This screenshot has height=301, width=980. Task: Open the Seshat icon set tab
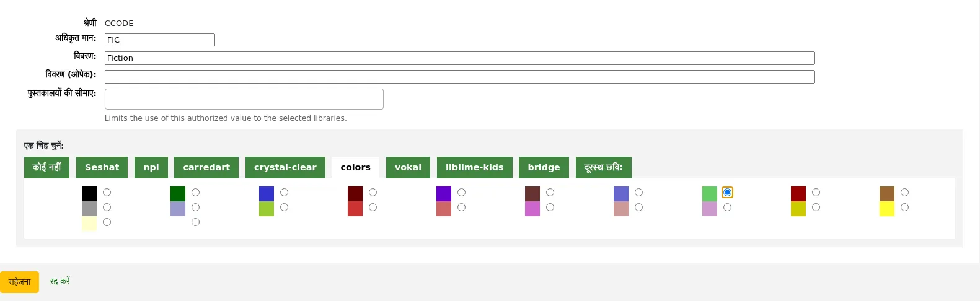[102, 167]
